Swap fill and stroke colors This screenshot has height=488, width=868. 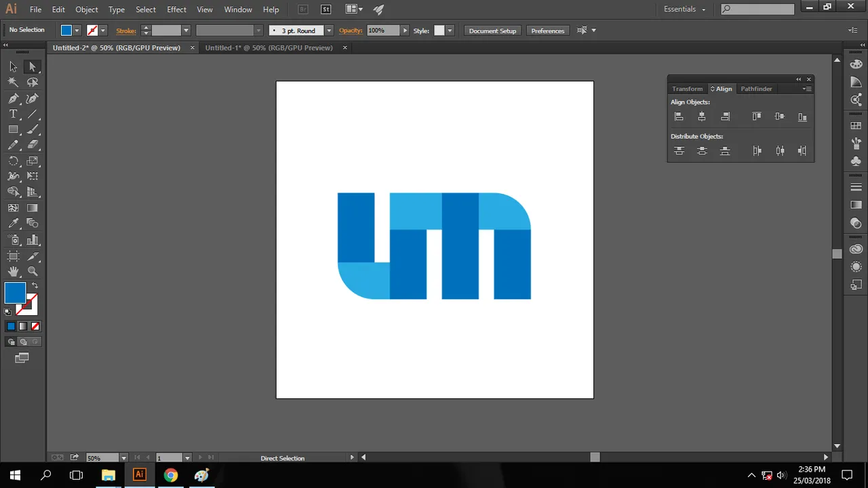click(x=35, y=285)
